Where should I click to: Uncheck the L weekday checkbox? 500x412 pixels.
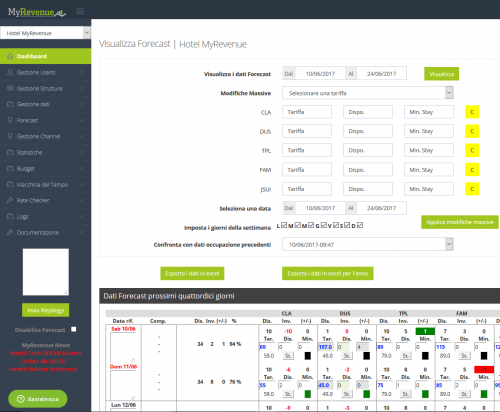pos(284,225)
